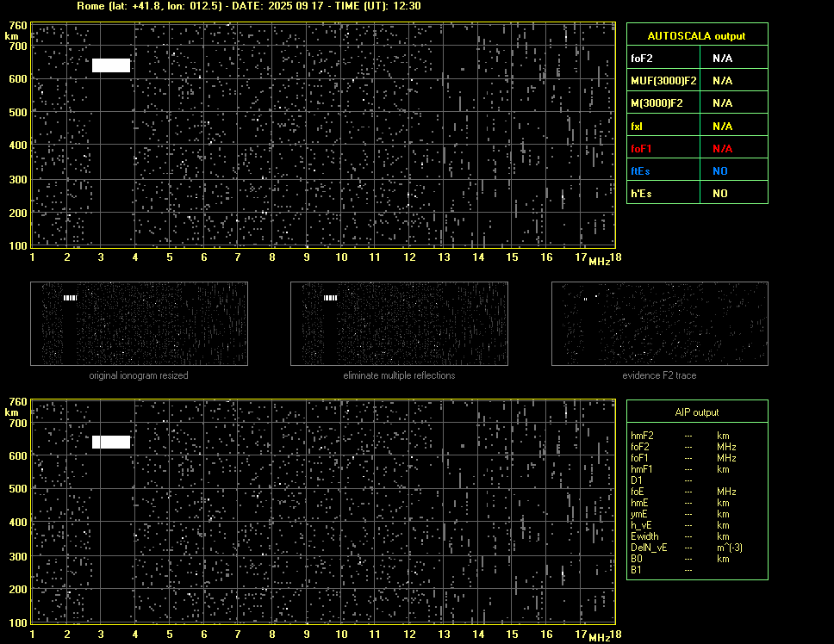Viewport: 834px width, 644px height.
Task: Click the Rome date and time title text
Action: pos(248,6)
